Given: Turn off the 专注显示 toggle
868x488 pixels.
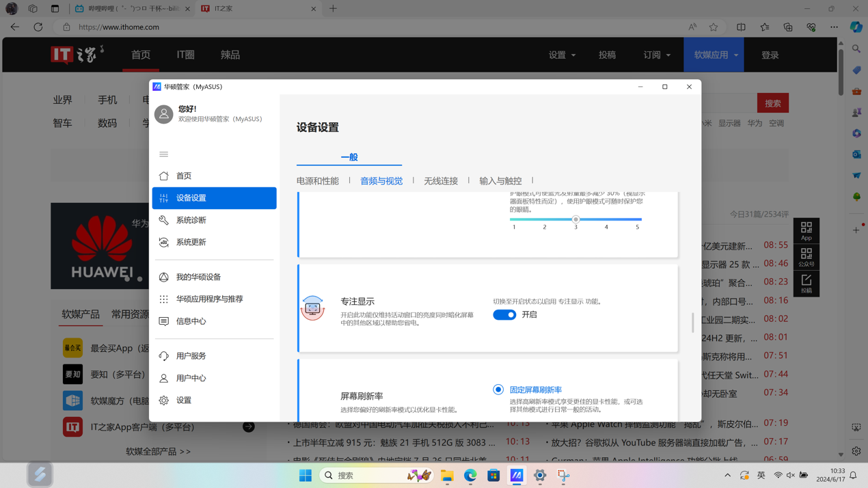Looking at the screenshot, I should 504,315.
